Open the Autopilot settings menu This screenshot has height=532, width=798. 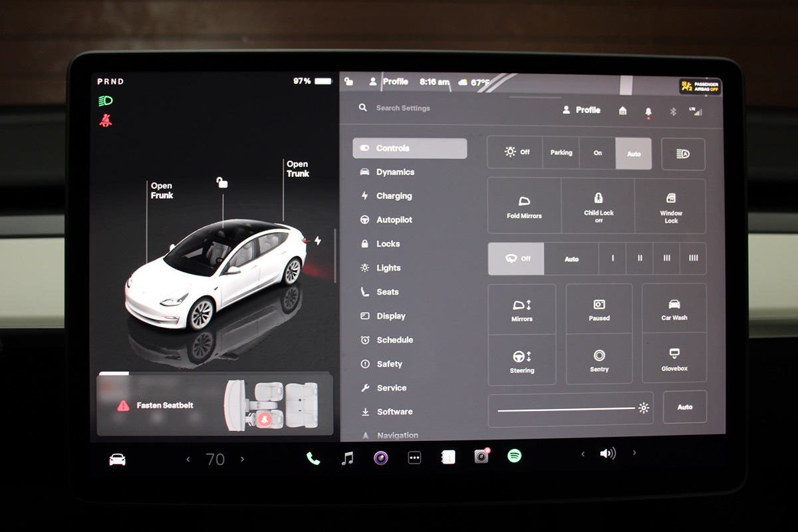click(394, 220)
